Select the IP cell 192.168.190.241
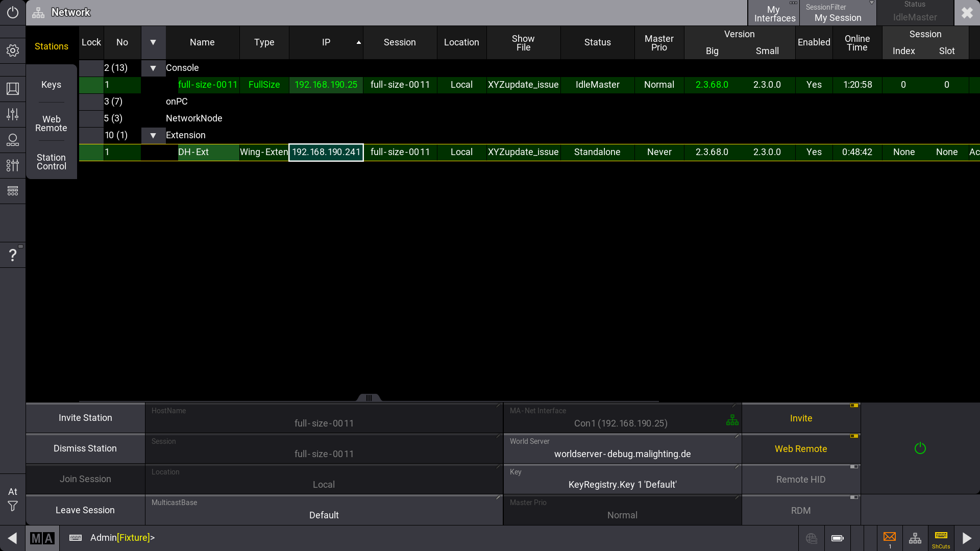980x551 pixels. pyautogui.click(x=326, y=152)
